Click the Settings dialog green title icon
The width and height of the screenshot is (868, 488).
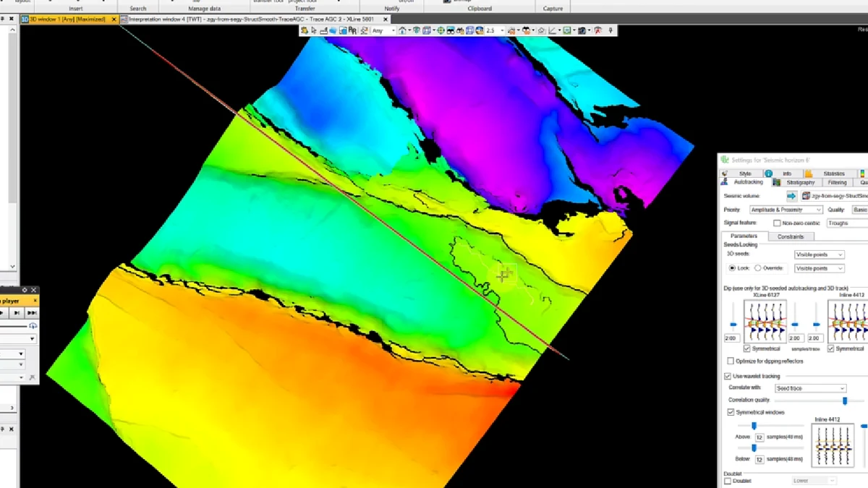pyautogui.click(x=724, y=160)
